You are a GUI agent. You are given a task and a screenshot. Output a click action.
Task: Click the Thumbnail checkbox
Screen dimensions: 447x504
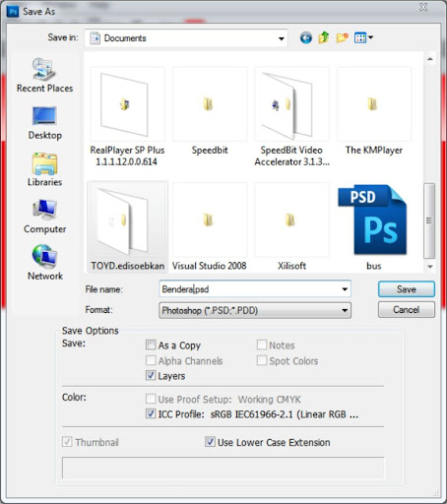67,442
